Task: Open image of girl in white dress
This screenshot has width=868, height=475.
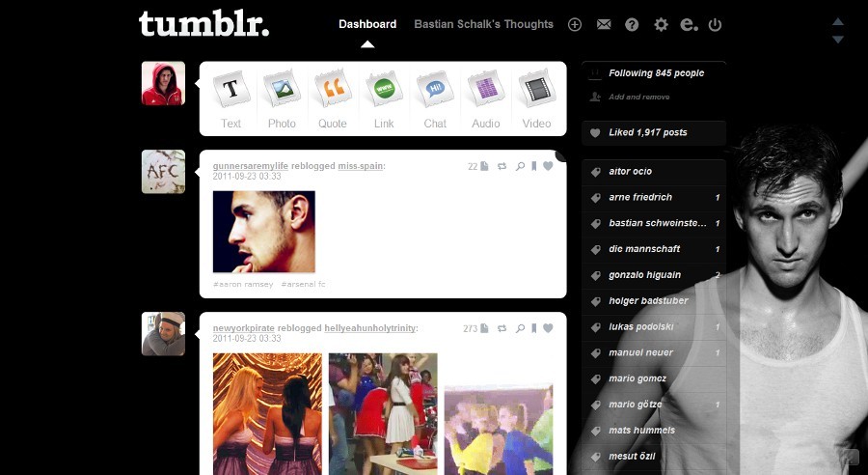Action: 383,414
